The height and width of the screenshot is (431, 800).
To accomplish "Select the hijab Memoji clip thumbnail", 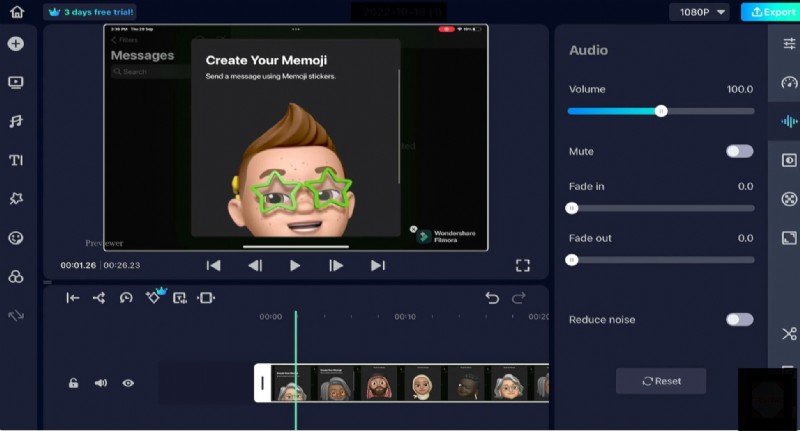I will pos(422,383).
